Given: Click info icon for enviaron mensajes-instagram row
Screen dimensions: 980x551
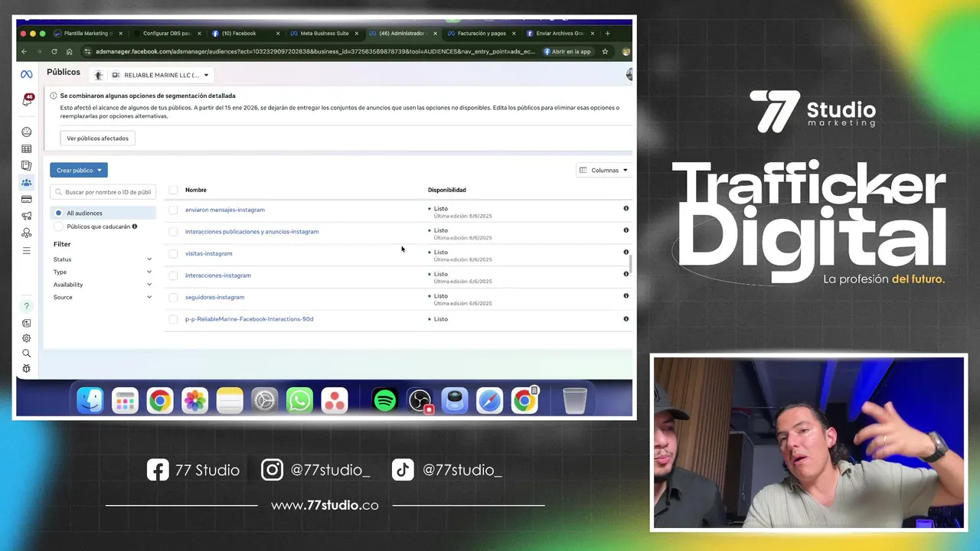Looking at the screenshot, I should (x=626, y=208).
